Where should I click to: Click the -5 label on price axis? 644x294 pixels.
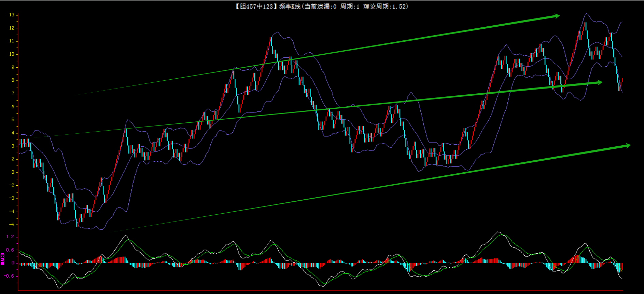click(12, 225)
